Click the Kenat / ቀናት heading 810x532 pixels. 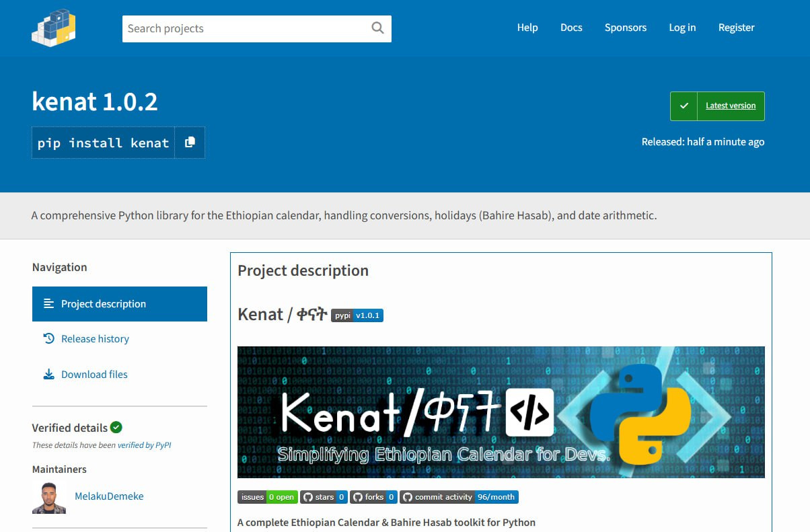click(283, 314)
